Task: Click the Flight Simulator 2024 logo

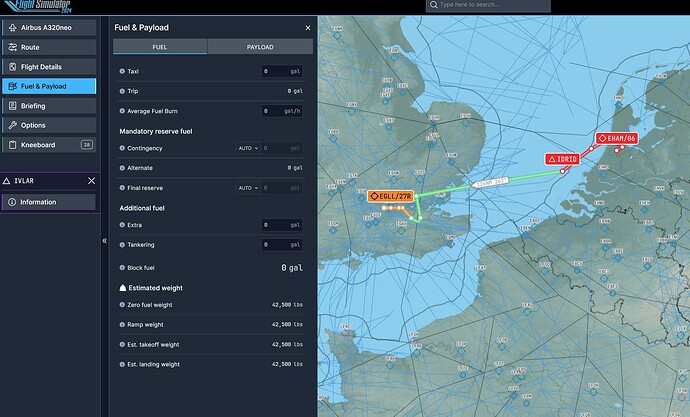Action: click(37, 6)
